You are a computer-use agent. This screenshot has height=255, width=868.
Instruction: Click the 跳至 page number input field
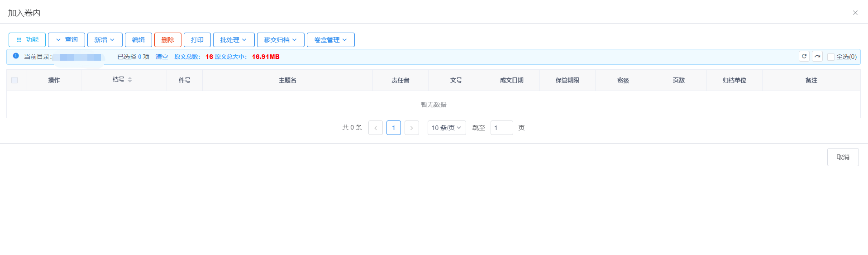point(501,128)
